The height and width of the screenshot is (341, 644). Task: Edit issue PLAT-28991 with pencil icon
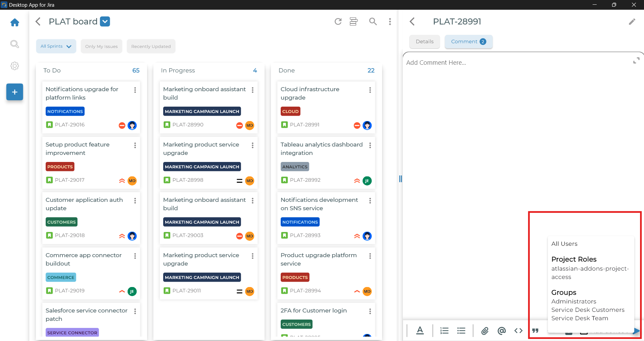632,22
